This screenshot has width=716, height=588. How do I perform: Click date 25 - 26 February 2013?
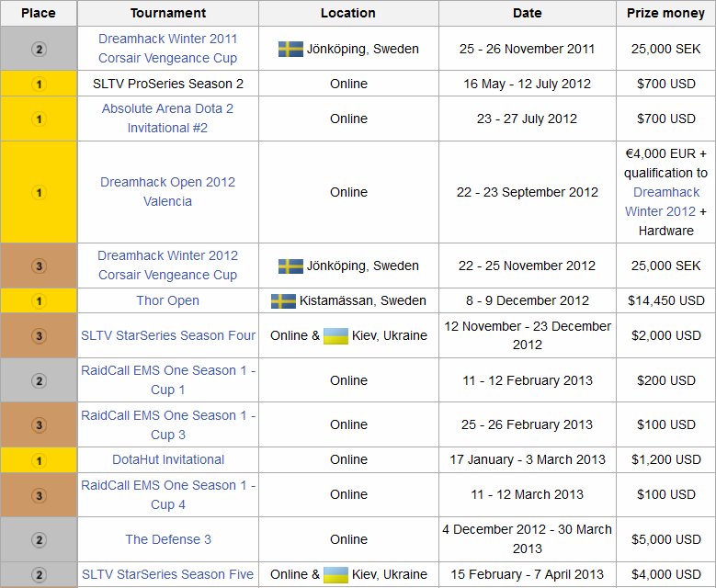(528, 424)
